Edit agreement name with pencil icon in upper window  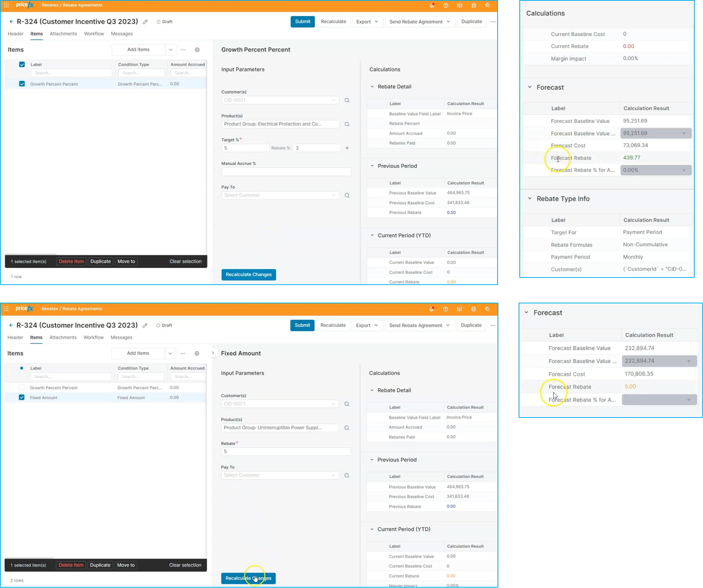[145, 22]
